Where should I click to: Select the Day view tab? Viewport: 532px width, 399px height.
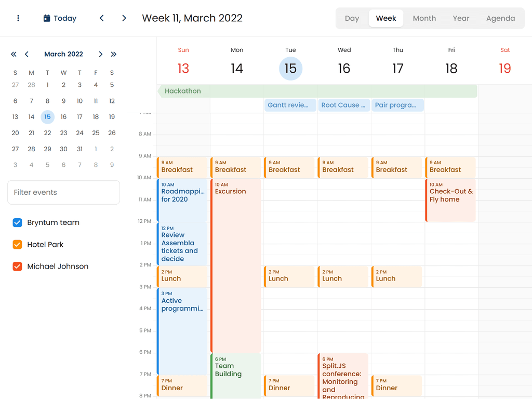[x=352, y=18]
